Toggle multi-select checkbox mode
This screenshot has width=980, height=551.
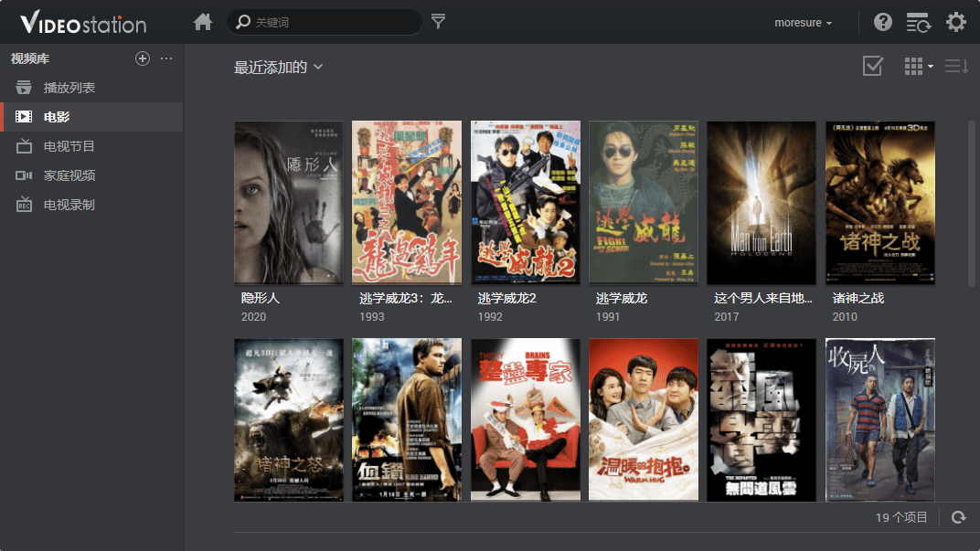(873, 66)
